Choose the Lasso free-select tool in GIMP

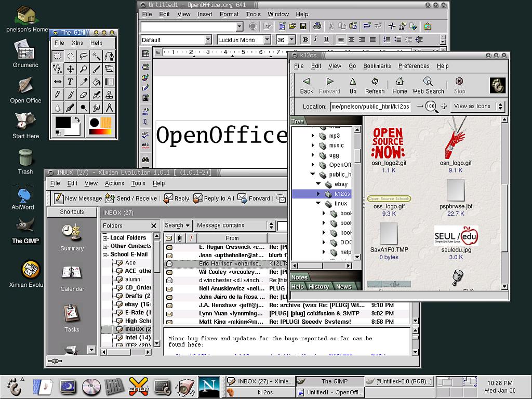pos(83,56)
